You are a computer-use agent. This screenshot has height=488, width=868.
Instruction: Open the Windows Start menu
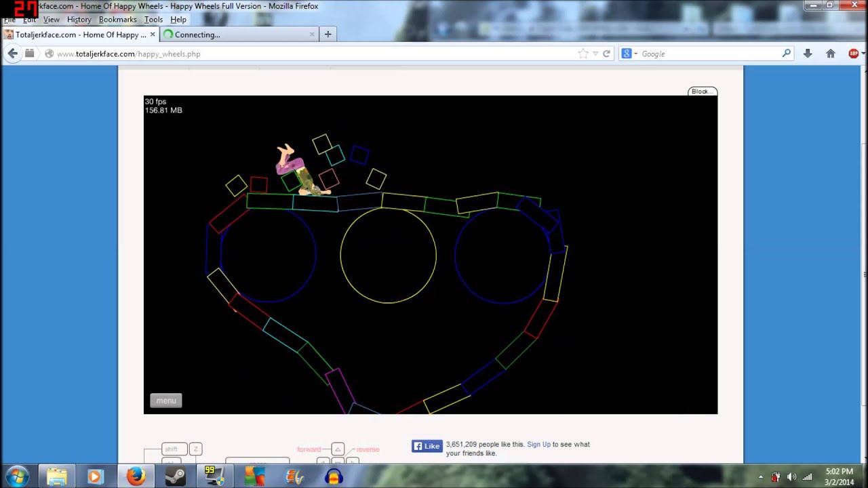coord(18,476)
